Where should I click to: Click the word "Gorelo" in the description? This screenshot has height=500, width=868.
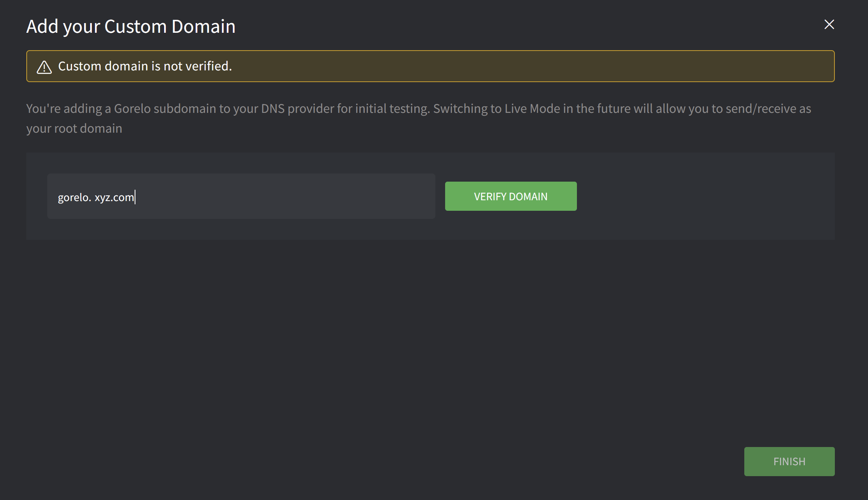(x=132, y=109)
